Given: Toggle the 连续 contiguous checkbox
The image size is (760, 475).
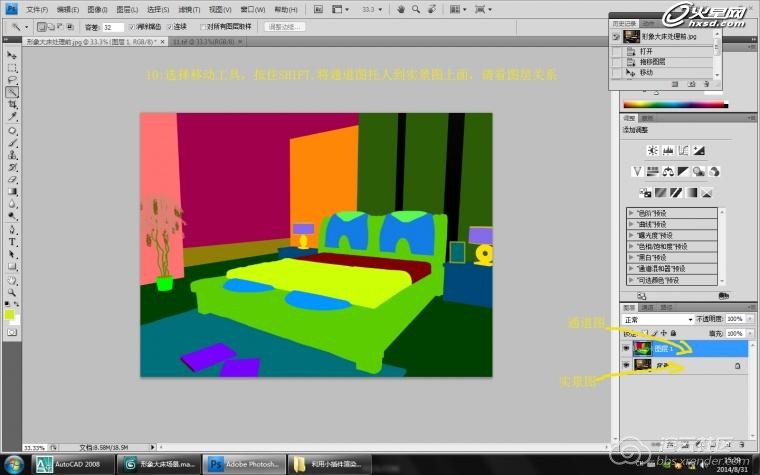Looking at the screenshot, I should tap(170, 27).
